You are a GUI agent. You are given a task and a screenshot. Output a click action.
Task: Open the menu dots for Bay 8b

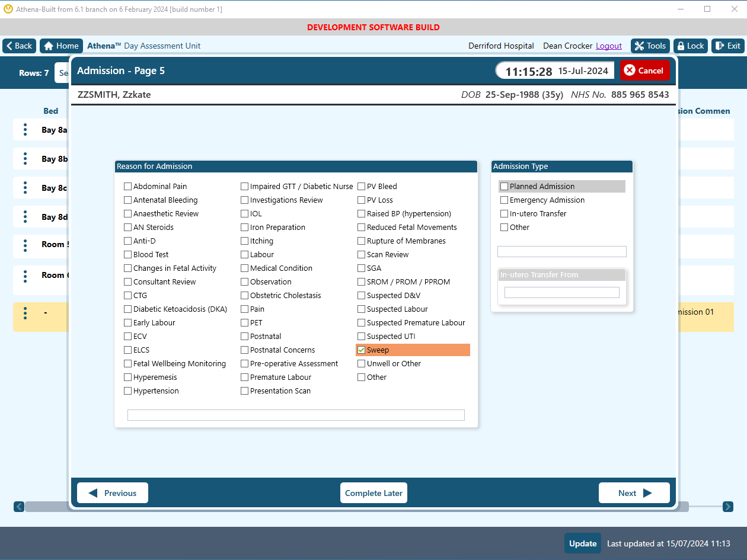25,159
